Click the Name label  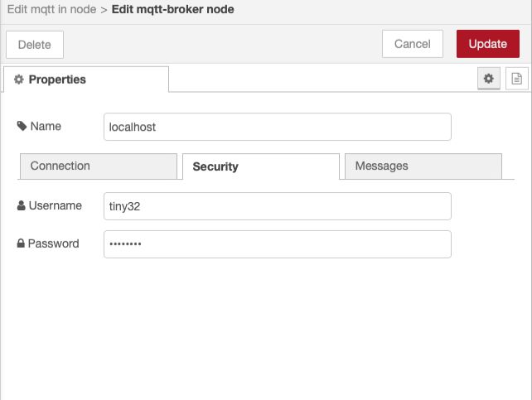point(39,126)
